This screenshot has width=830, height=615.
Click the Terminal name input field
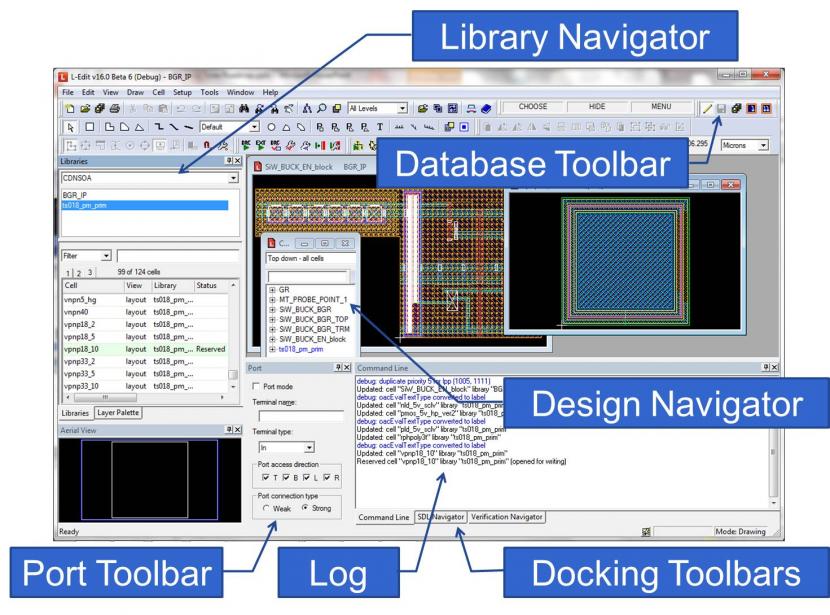pyautogui.click(x=301, y=417)
